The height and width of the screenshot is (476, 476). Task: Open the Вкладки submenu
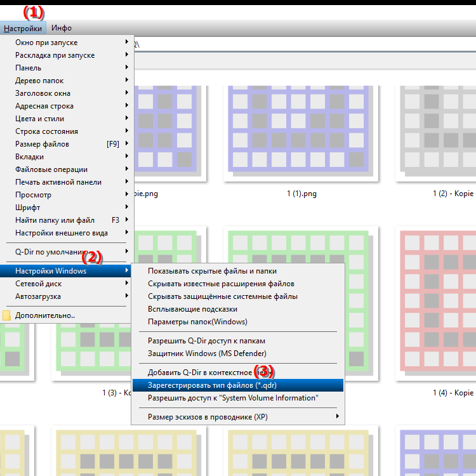coord(67,157)
